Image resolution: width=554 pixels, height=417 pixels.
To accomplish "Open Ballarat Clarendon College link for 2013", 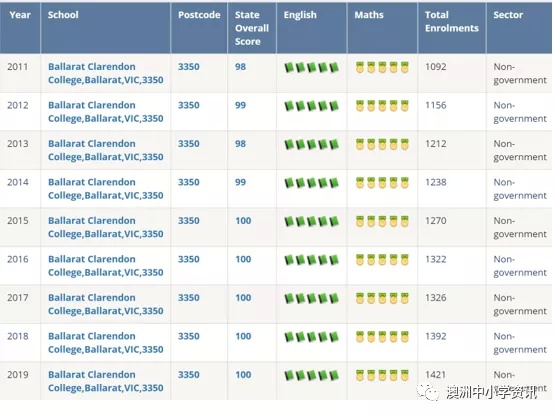I will 106,150.
